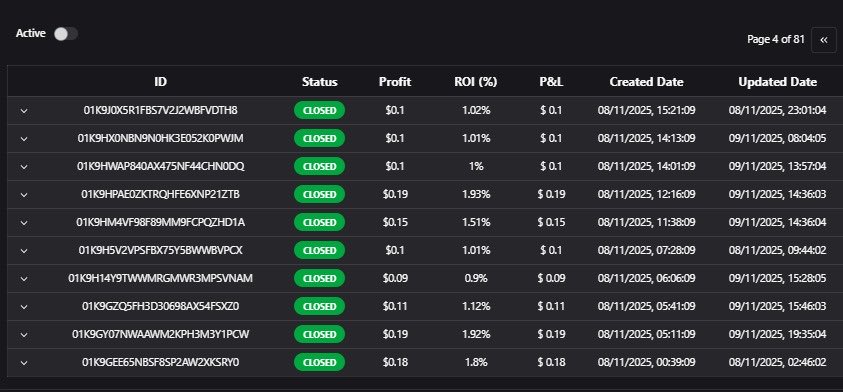Expand row 01K9GY07NWAAWM2KPH3M3Y1PCW

(24, 334)
